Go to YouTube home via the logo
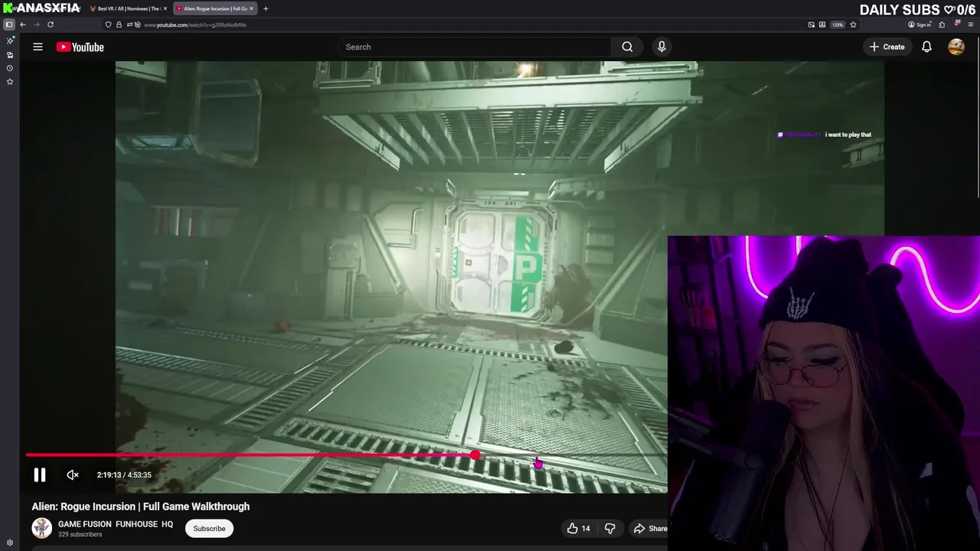This screenshot has height=551, width=980. pyautogui.click(x=80, y=47)
